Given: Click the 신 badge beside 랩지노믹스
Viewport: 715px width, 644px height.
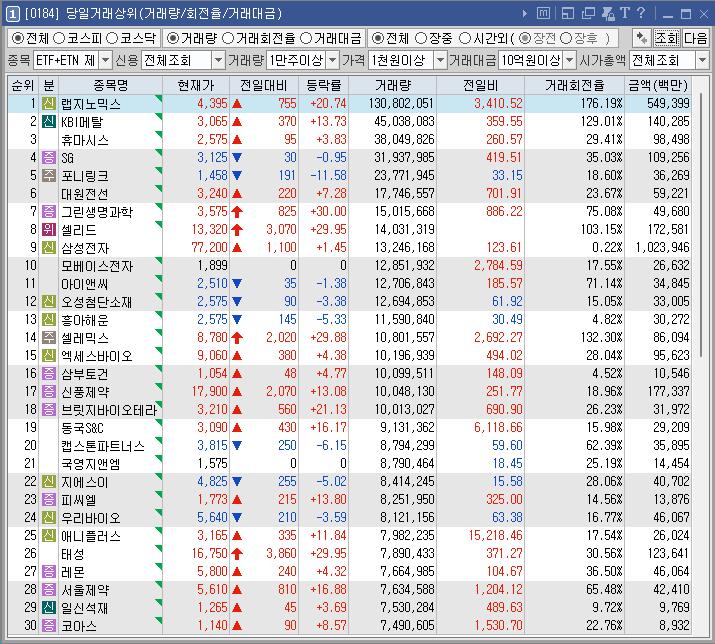Looking at the screenshot, I should pyautogui.click(x=49, y=104).
